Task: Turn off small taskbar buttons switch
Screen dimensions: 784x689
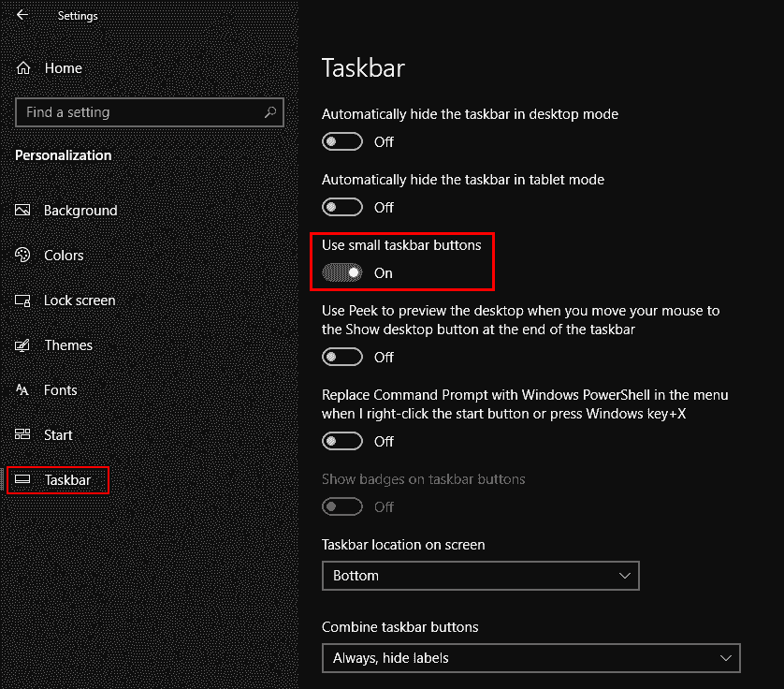Action: coord(342,272)
